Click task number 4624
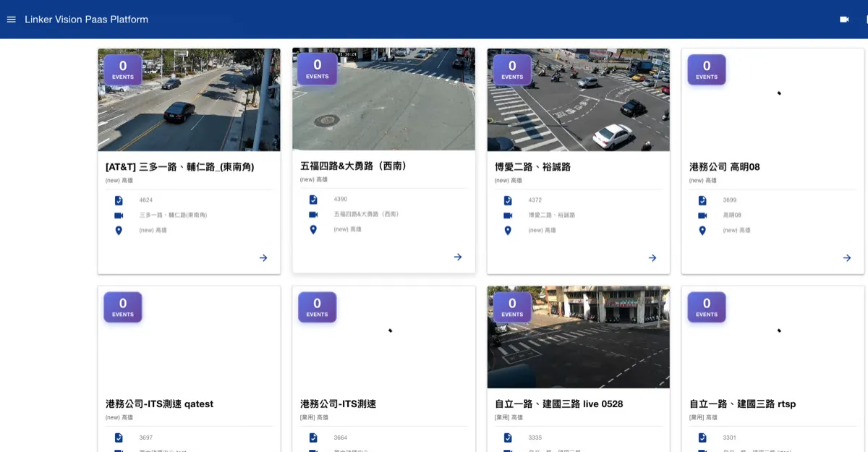Image resolution: width=868 pixels, height=452 pixels. pyautogui.click(x=146, y=200)
